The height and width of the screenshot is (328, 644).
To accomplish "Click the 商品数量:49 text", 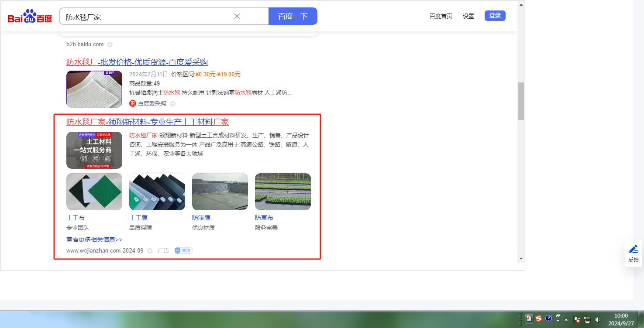I will point(145,83).
